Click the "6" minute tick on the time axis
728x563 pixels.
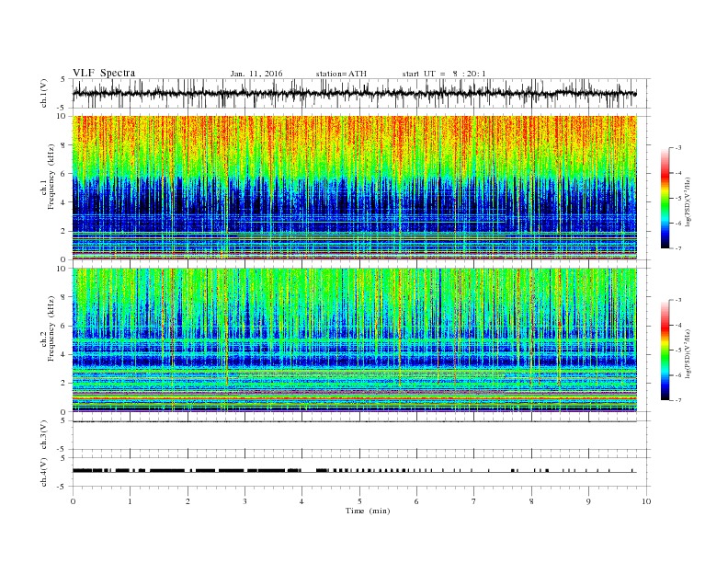coord(416,501)
